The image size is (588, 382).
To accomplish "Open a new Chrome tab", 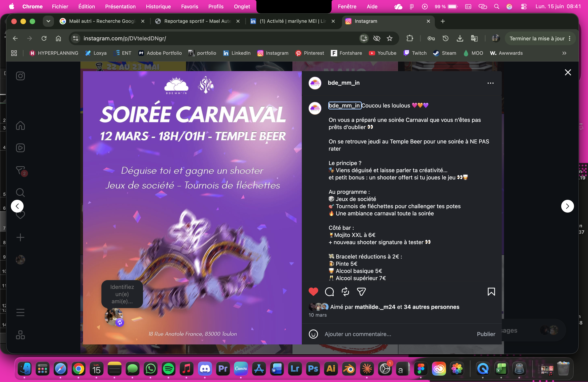I will pos(443,21).
